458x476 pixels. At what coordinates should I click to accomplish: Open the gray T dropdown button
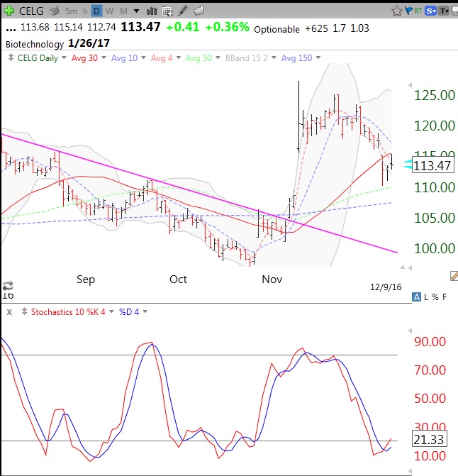coord(445,11)
